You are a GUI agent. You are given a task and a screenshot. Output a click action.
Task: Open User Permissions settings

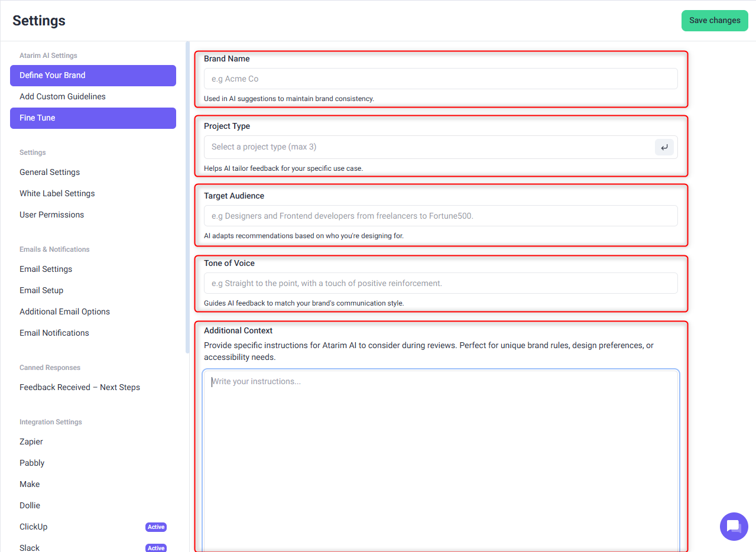click(x=52, y=215)
